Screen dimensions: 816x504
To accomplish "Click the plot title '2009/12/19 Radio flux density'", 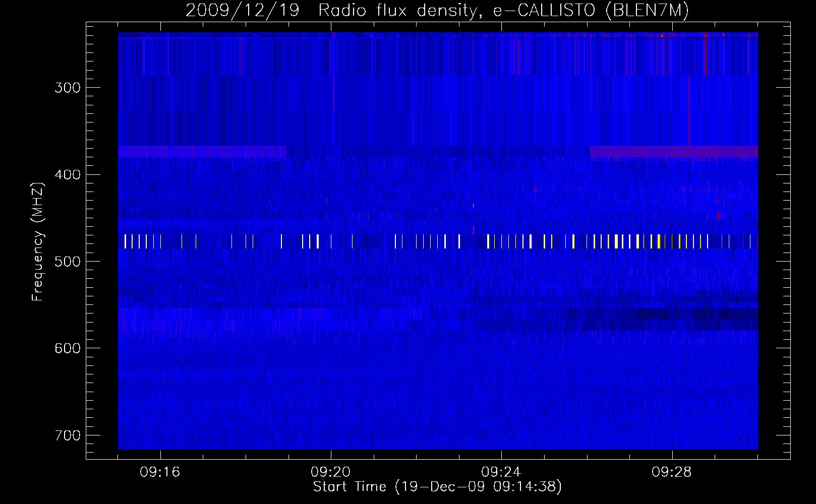I will [437, 10].
